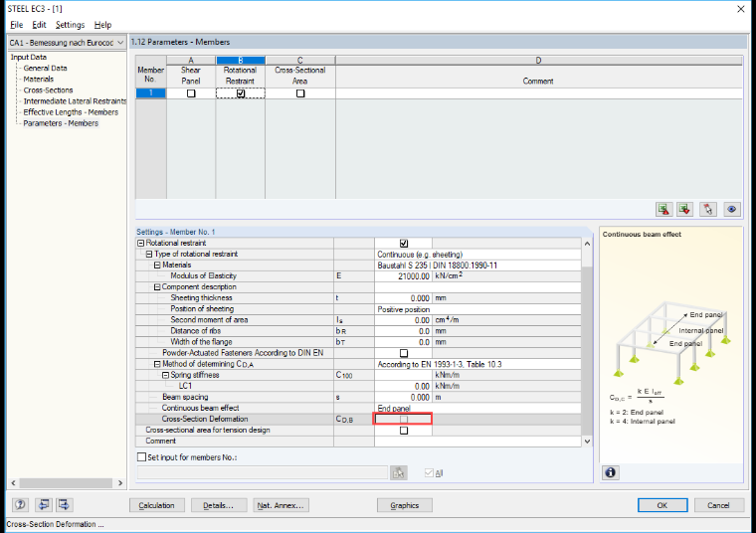Collapse Component description node
Viewport: 756px width, 533px height.
157,286
